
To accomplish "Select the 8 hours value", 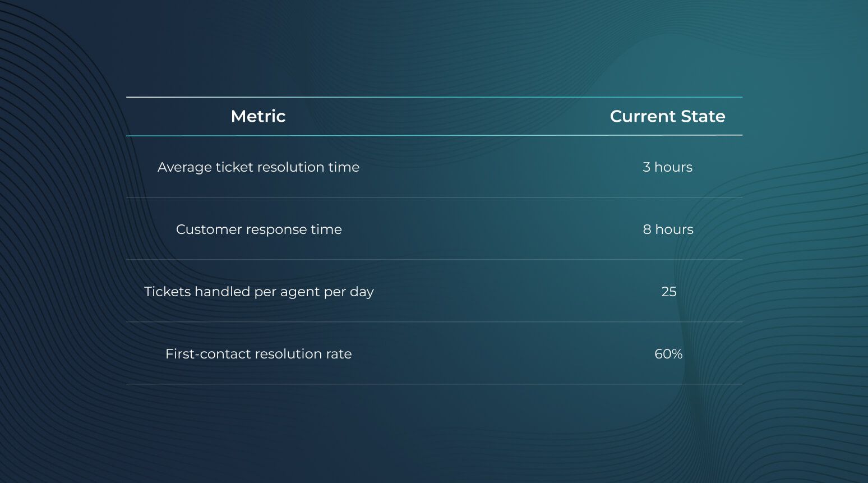I will click(x=668, y=229).
